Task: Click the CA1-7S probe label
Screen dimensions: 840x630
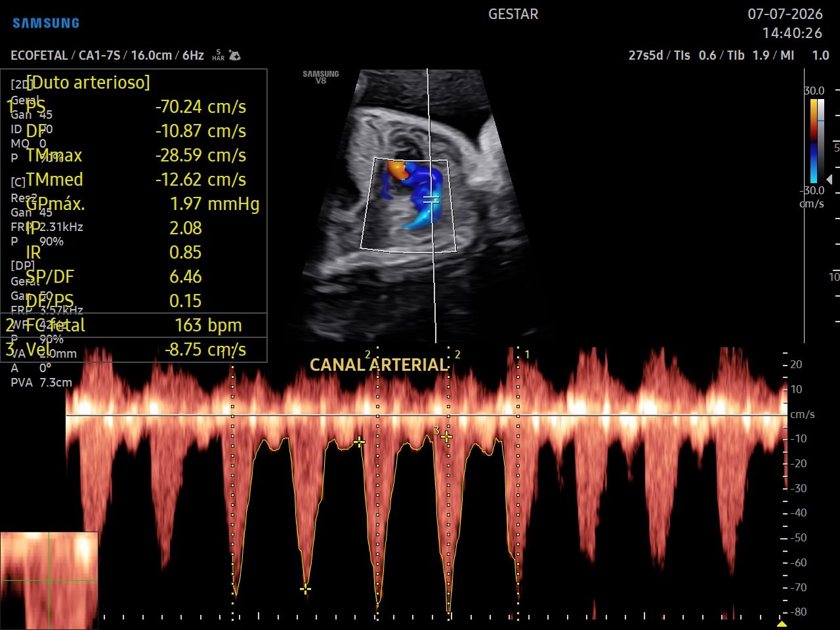Action: pos(100,56)
